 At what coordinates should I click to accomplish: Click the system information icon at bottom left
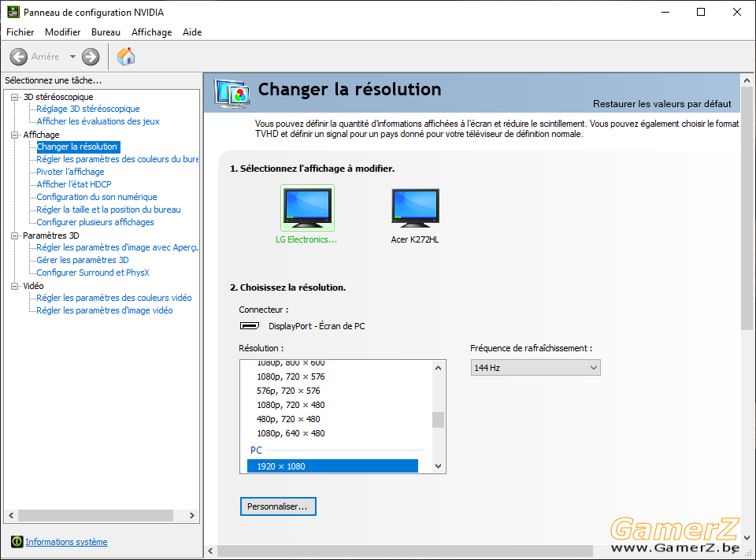tap(17, 542)
